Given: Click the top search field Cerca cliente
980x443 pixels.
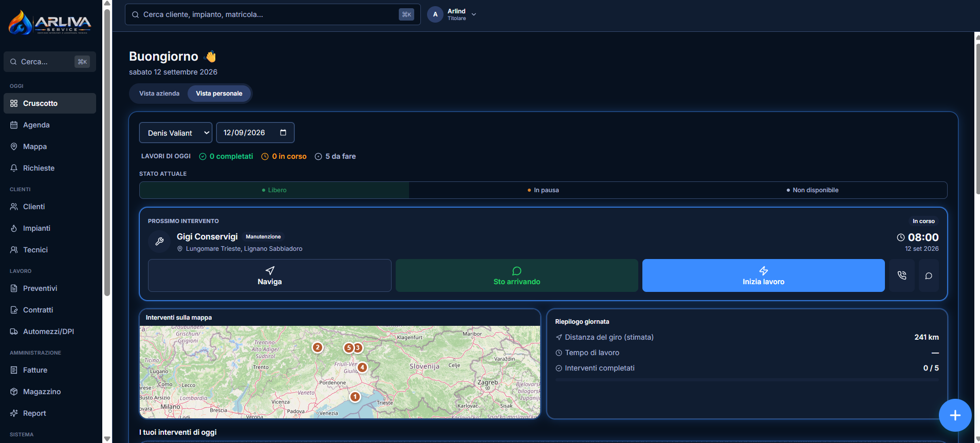Looking at the screenshot, I should (x=273, y=14).
